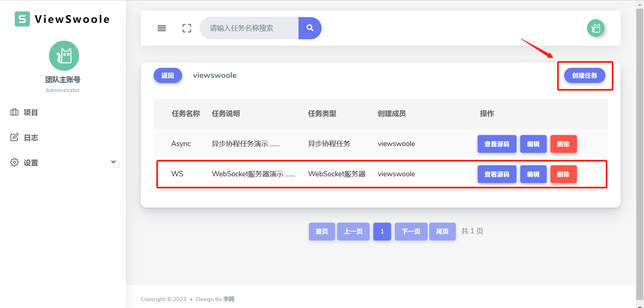Click the fullscreen toggle icon
Image resolution: width=644 pixels, height=308 pixels.
coord(187,28)
